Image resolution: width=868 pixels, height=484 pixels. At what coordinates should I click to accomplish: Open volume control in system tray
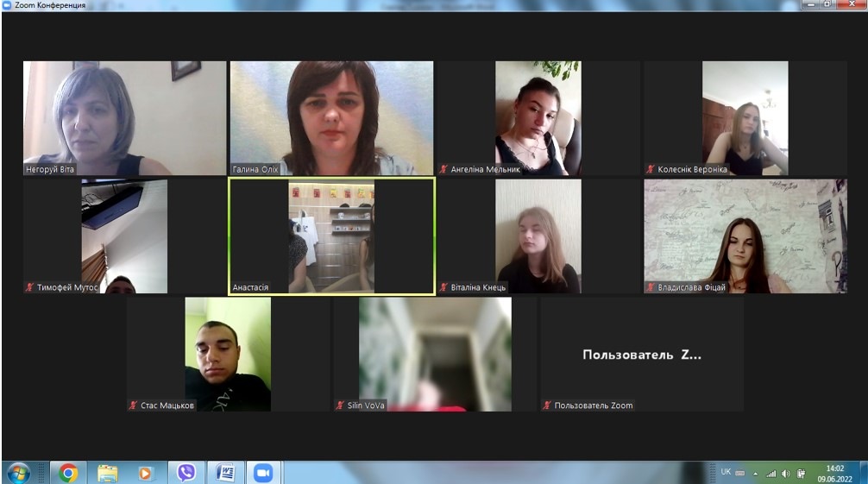point(785,474)
